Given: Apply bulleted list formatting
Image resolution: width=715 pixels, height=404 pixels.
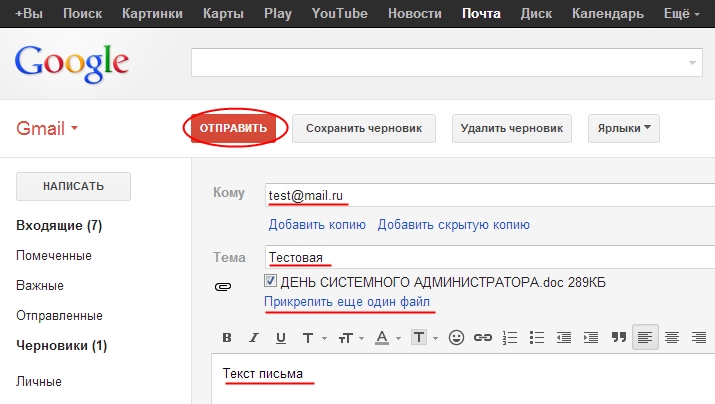Looking at the screenshot, I should (537, 337).
